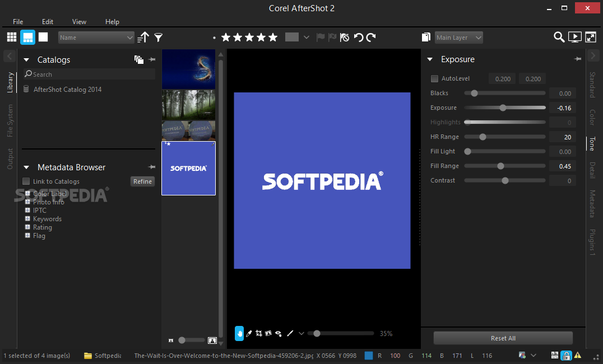This screenshot has width=603, height=364.
Task: Toggle sort direction arrow icon
Action: click(143, 38)
